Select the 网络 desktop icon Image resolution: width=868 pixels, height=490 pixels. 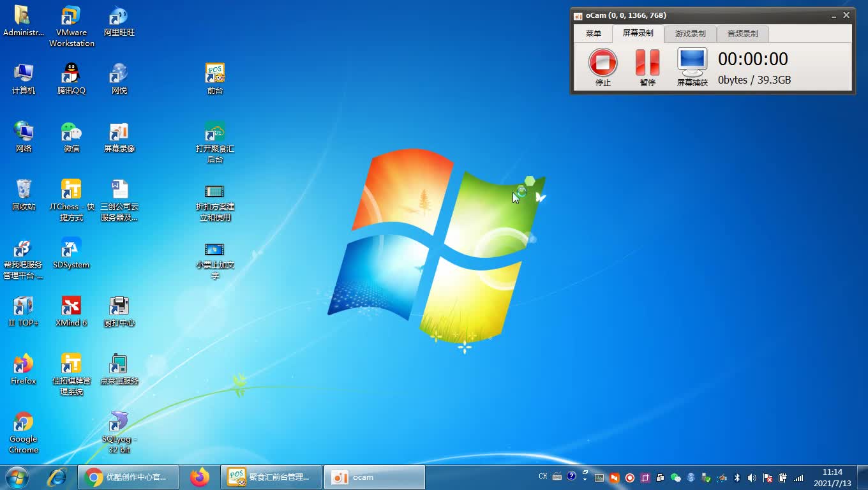pyautogui.click(x=24, y=137)
